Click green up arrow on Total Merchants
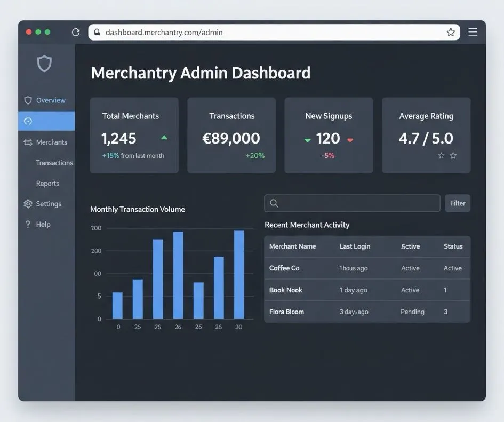The width and height of the screenshot is (504, 422). click(x=164, y=138)
